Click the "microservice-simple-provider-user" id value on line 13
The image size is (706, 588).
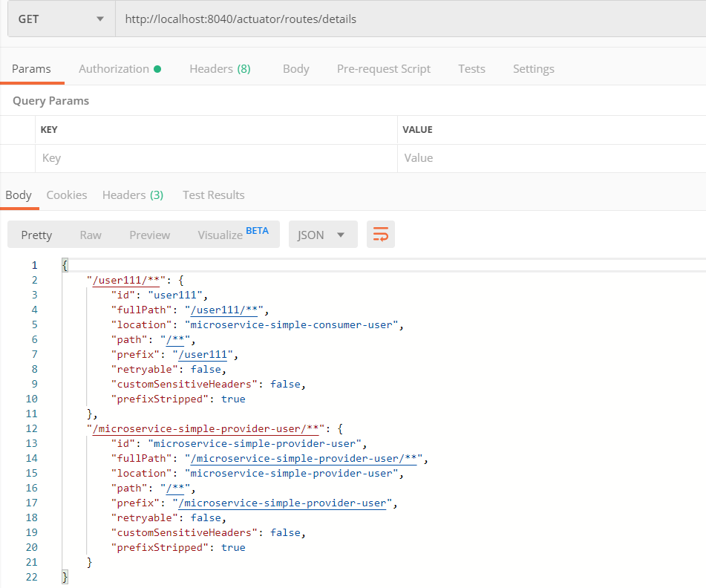pyautogui.click(x=255, y=443)
